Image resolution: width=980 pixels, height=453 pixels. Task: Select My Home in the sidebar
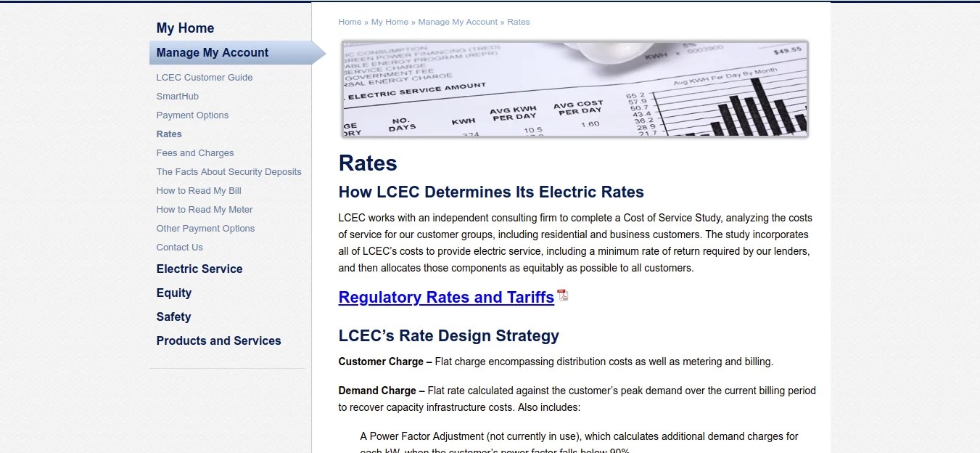point(185,28)
